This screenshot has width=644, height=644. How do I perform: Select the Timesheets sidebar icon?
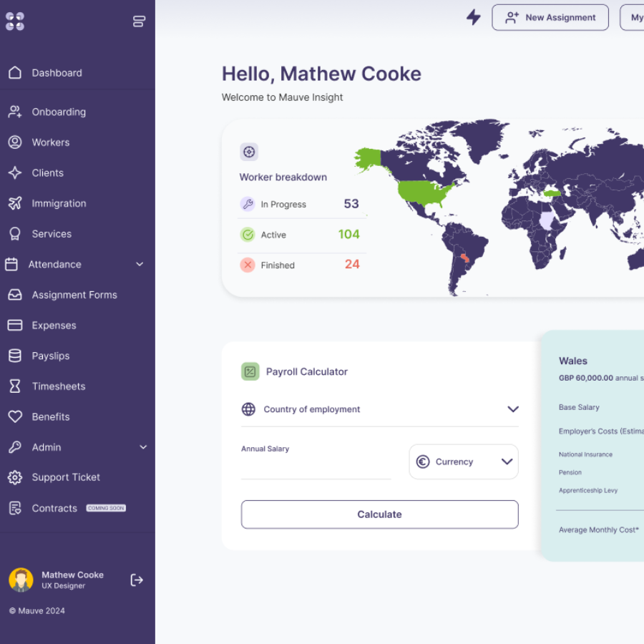[x=14, y=386]
